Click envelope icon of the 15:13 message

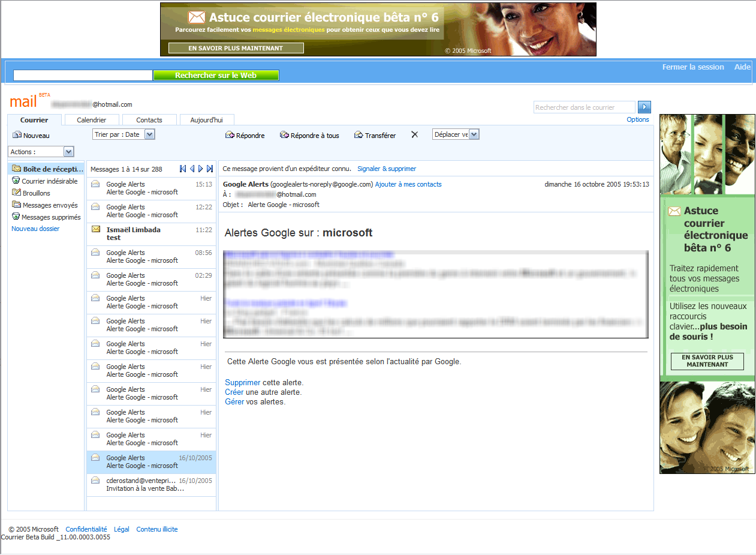point(95,184)
